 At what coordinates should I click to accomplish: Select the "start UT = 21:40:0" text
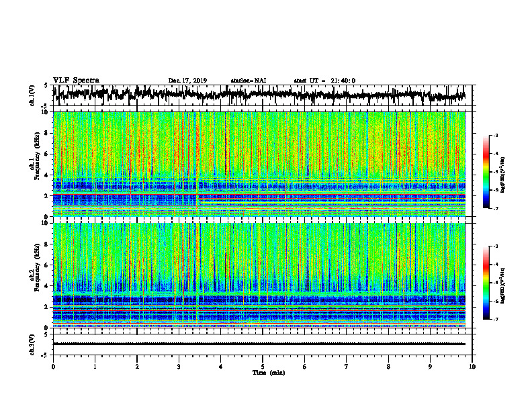tap(324, 81)
